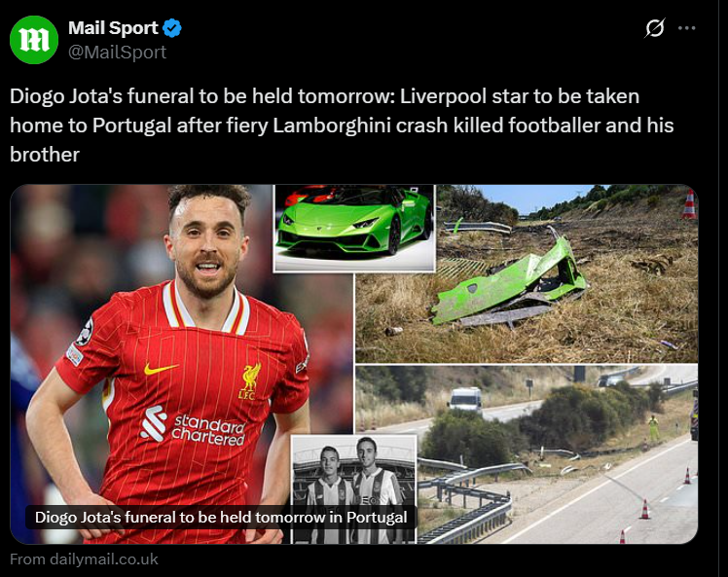Click the Liverpool LFC crest on shirt
Viewport: 728px width, 577px height.
coord(250,380)
